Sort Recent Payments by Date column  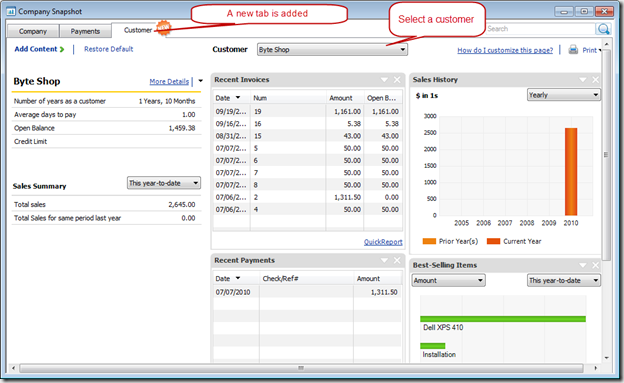pos(236,279)
